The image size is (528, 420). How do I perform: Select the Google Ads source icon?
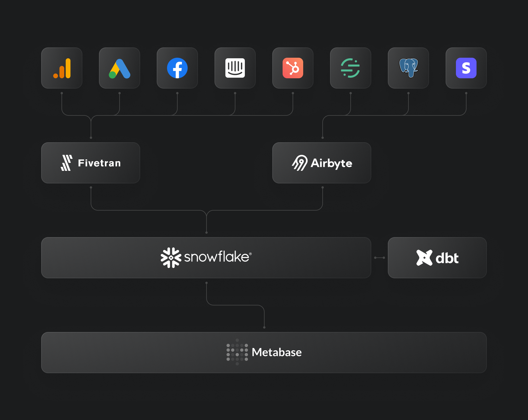pyautogui.click(x=120, y=69)
